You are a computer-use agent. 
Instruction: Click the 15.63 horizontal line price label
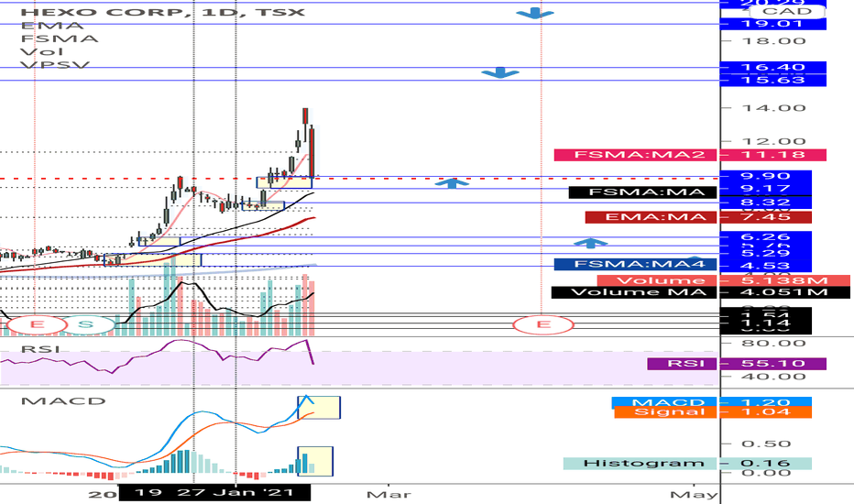tap(772, 80)
